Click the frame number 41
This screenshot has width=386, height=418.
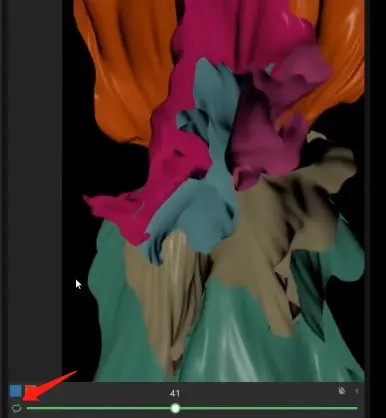175,394
